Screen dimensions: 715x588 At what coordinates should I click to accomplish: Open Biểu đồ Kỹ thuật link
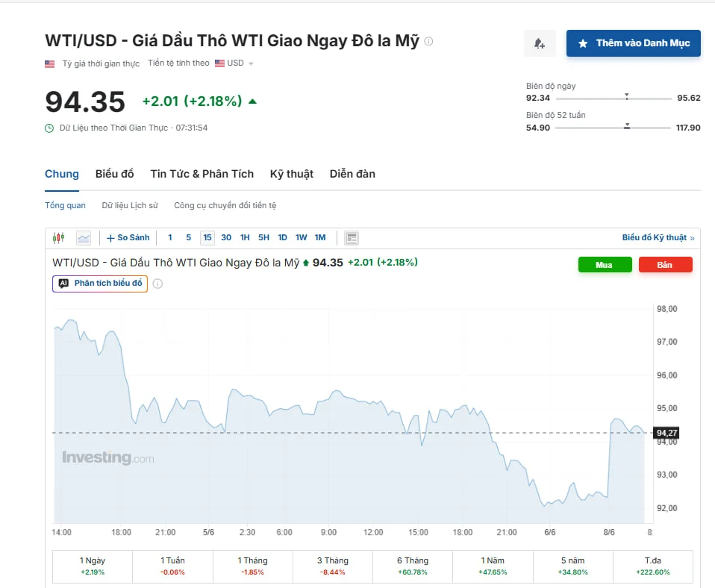point(658,238)
